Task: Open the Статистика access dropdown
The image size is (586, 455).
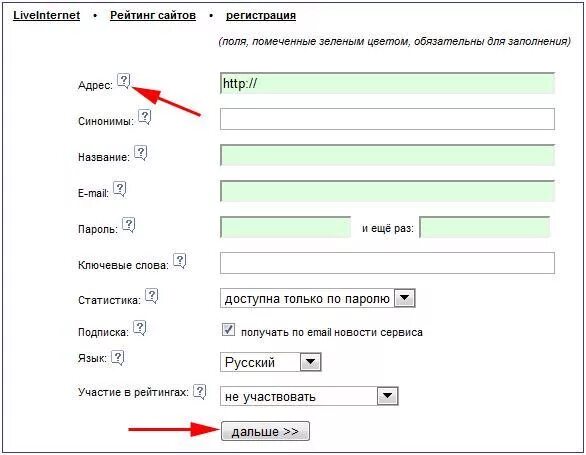Action: (318, 298)
